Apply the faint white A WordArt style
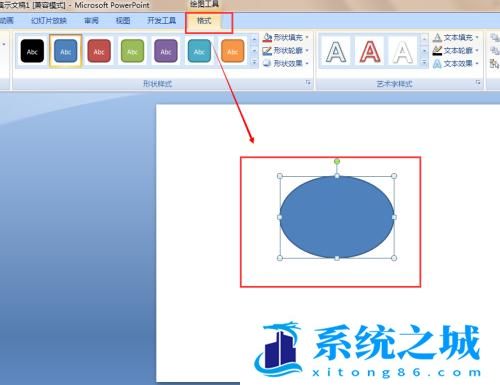The width and height of the screenshot is (500, 385). [x=403, y=52]
